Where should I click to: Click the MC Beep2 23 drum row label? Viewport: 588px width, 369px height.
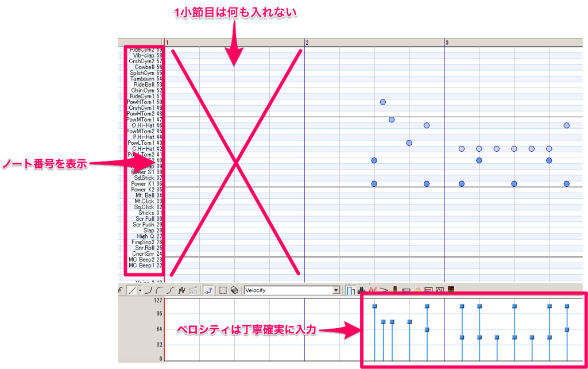(x=145, y=260)
